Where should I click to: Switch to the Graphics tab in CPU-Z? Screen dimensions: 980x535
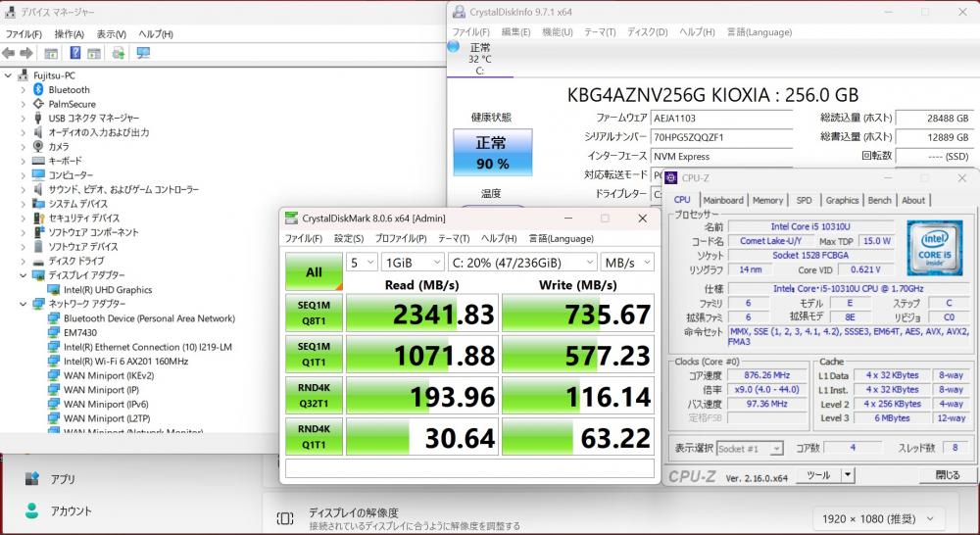(x=842, y=200)
